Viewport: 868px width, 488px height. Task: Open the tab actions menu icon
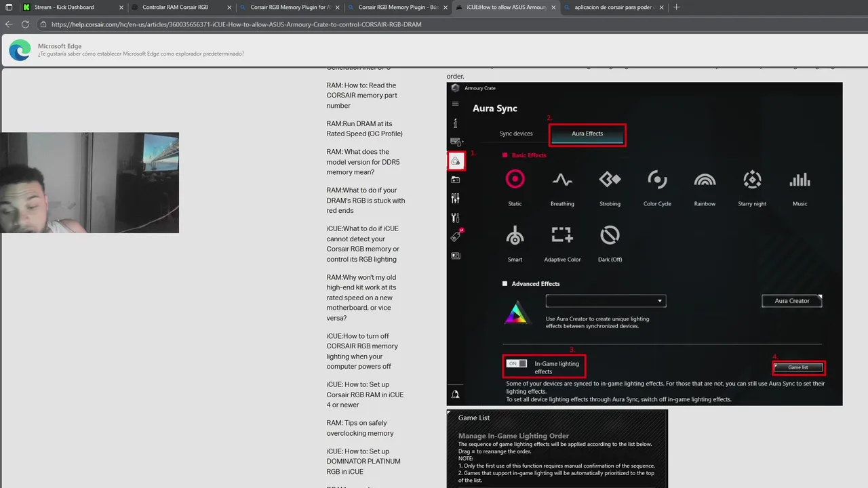coord(9,7)
